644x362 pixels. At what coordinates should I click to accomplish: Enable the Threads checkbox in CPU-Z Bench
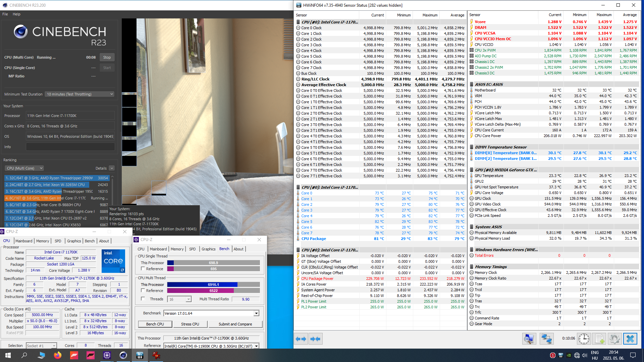pyautogui.click(x=143, y=299)
